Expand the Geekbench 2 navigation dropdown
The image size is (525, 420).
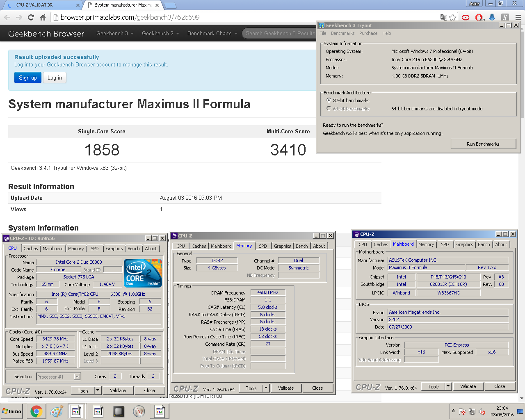(160, 33)
